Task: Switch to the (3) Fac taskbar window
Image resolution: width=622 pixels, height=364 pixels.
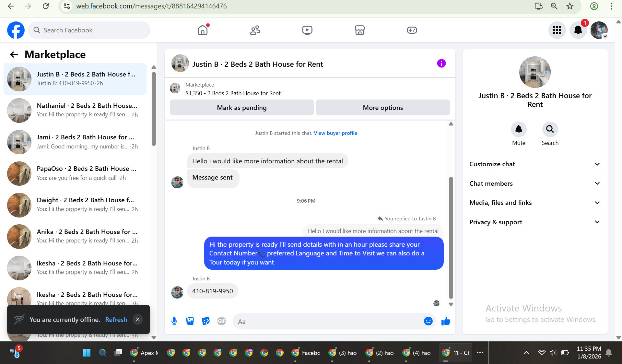Action: tap(343, 353)
